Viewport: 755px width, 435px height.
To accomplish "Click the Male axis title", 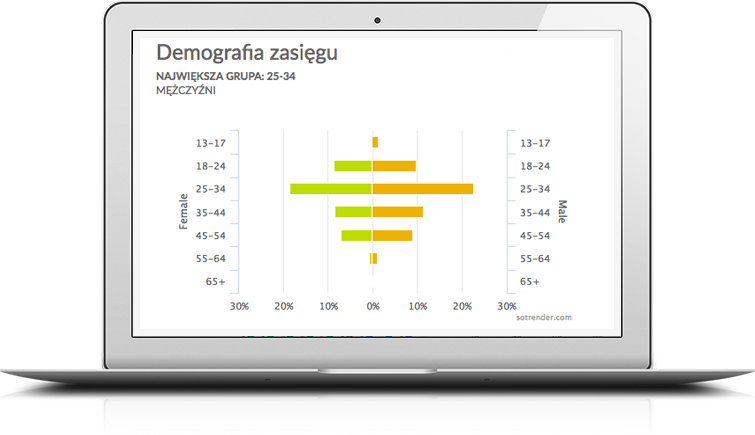I will (562, 212).
